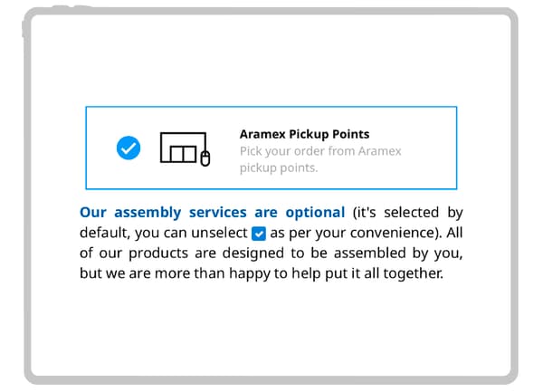
Task: Click the word 'assembly' in blue heading
Action: [148, 212]
